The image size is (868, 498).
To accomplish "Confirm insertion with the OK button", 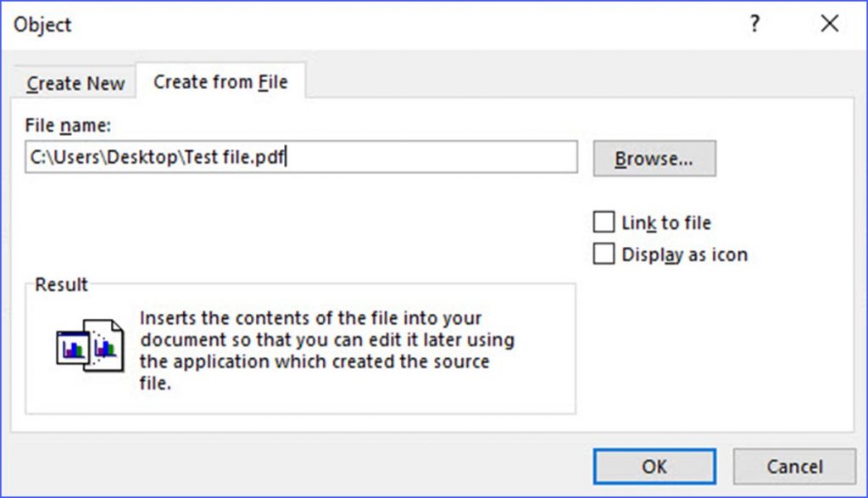I will point(654,466).
